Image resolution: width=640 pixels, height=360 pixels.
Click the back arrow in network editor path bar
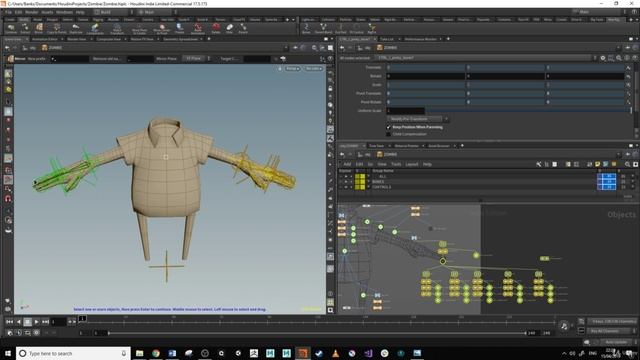342,154
